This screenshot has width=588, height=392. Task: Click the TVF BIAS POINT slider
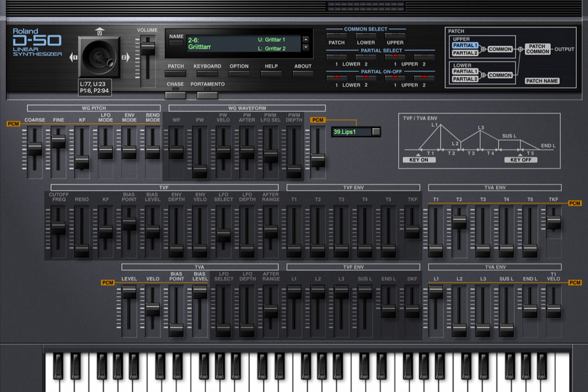point(129,223)
